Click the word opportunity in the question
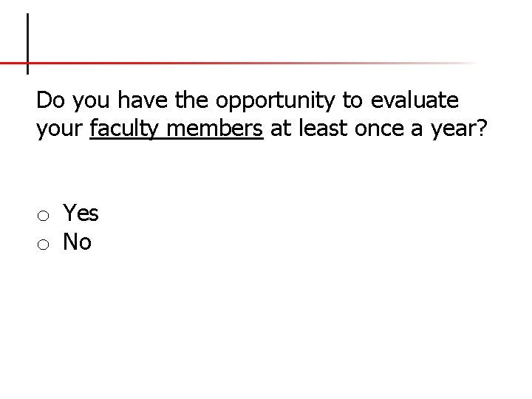 point(275,100)
